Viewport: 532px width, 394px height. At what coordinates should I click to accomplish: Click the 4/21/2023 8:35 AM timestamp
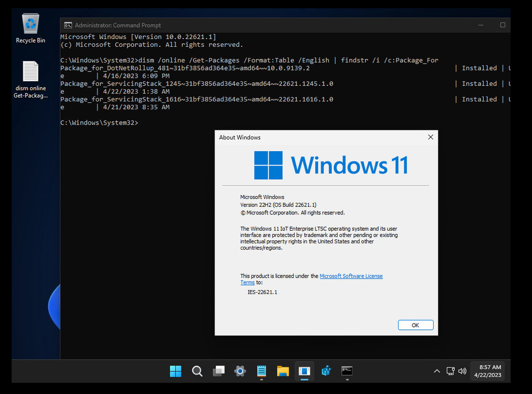(136, 107)
